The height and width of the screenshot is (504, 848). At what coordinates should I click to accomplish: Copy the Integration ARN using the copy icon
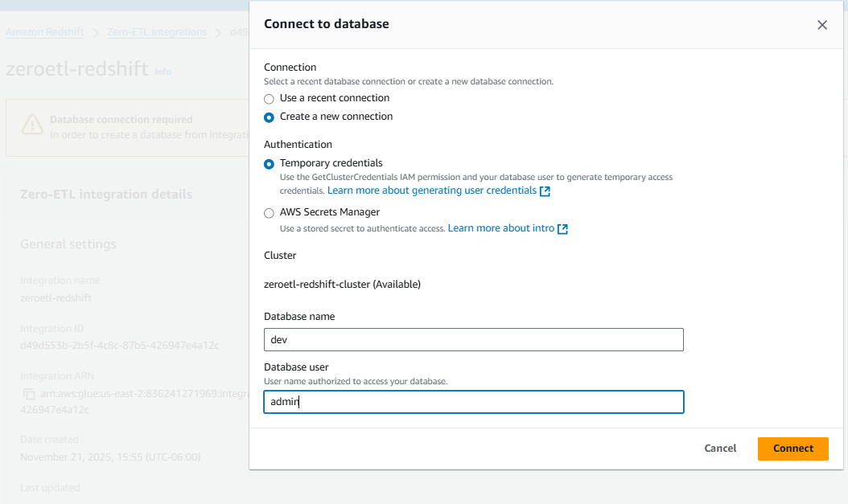[x=29, y=394]
